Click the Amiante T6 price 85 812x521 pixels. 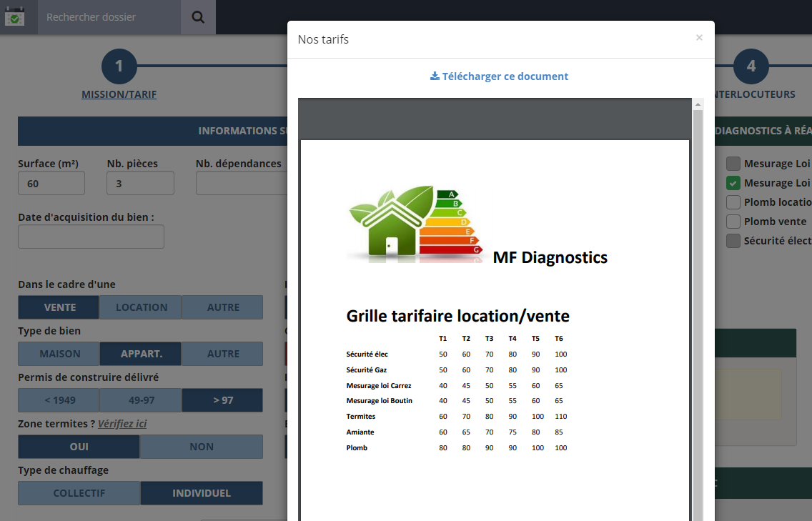(x=559, y=432)
